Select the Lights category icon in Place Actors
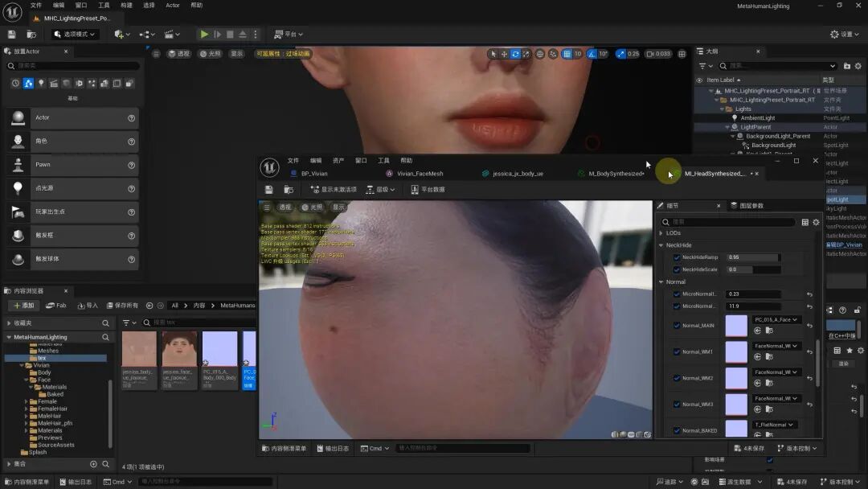Screen dimensions: 868x489 click(41, 84)
